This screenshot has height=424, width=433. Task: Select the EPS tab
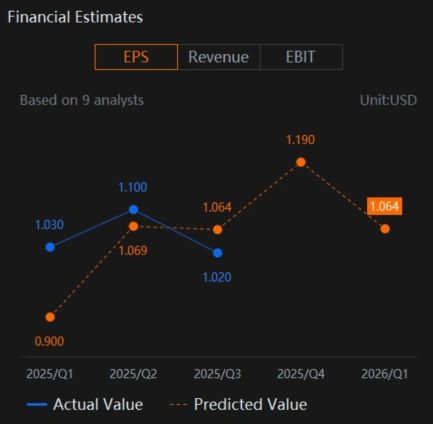point(136,57)
